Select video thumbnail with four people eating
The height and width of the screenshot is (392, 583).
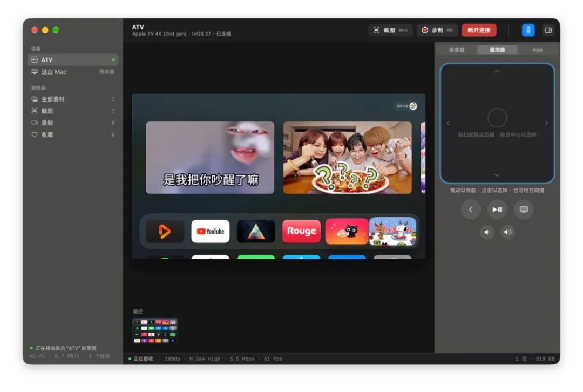click(347, 158)
